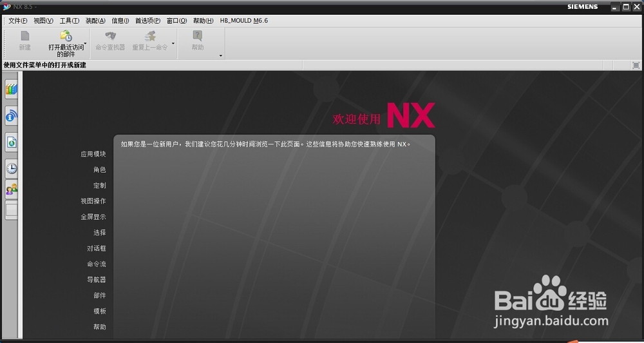Open the History clock sidebar tab

coord(12,168)
